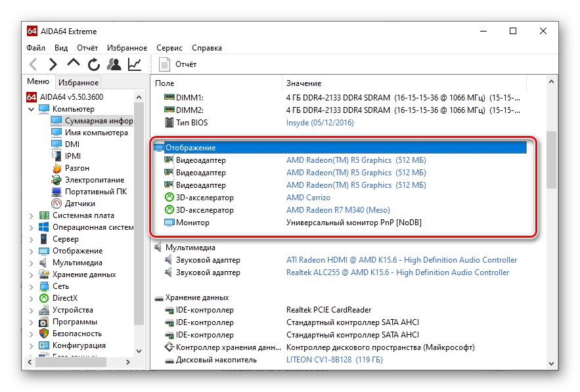
Task: Click the DirectX Xbox icon in sidebar
Action: pos(44,298)
